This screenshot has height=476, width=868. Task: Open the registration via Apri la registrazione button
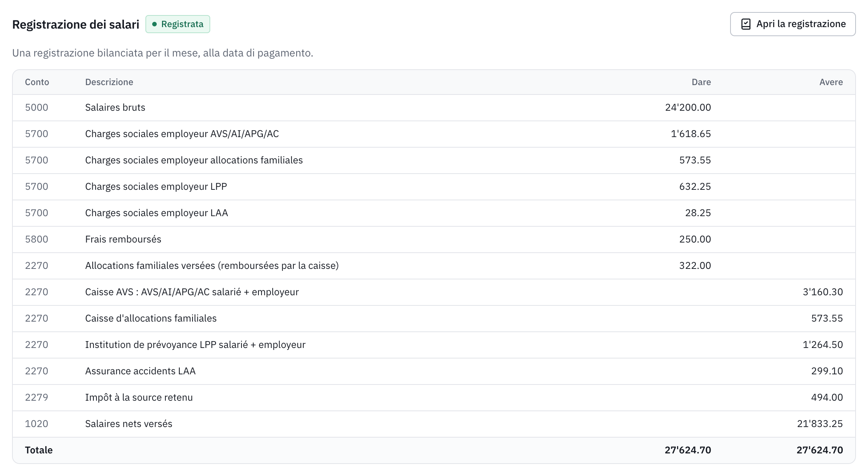coord(793,24)
